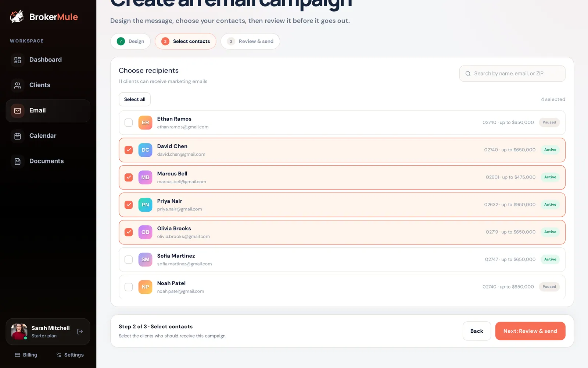Select the Email envelope icon
This screenshot has width=588, height=368.
pos(17,111)
